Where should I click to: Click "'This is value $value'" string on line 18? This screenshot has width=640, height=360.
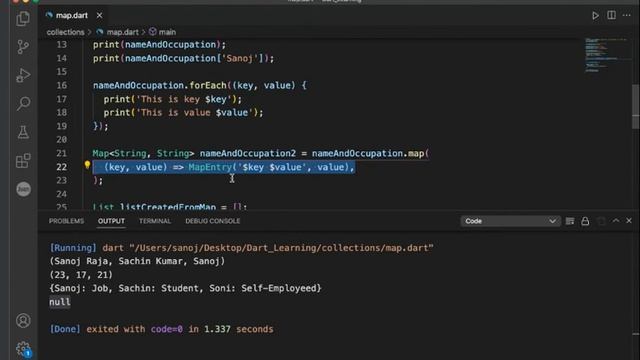[x=194, y=113]
